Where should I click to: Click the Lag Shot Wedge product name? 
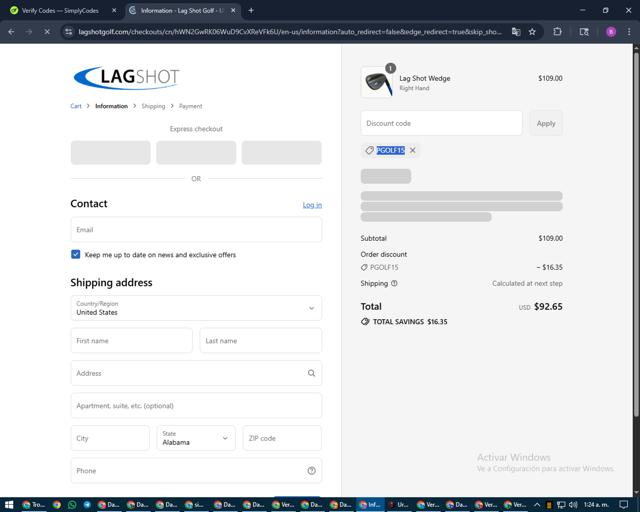coord(424,78)
